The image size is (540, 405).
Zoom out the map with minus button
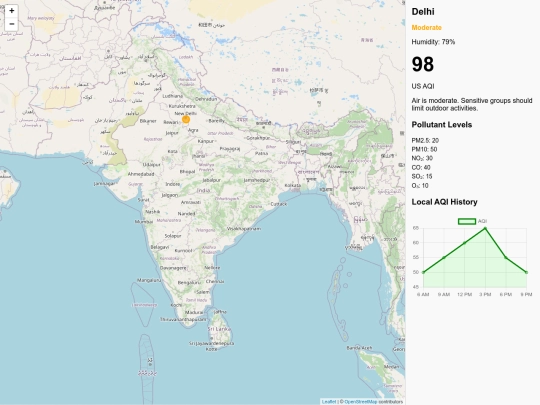pyautogui.click(x=11, y=24)
